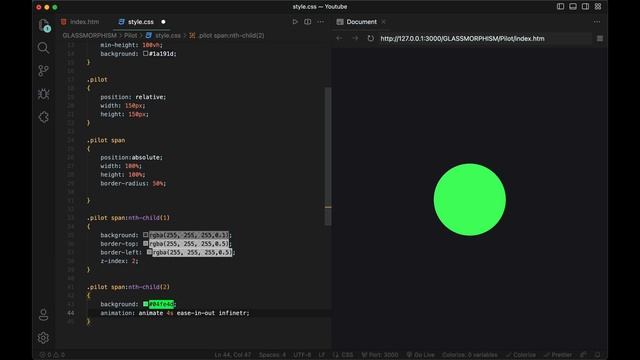Open the .pilot span:nth-child(2) breadcrumb symbol

coord(227,36)
